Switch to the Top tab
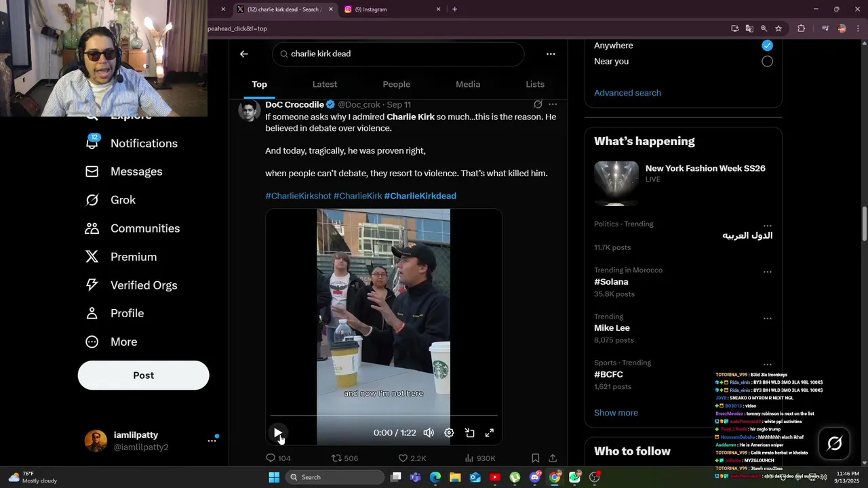The width and height of the screenshot is (868, 488). point(260,84)
